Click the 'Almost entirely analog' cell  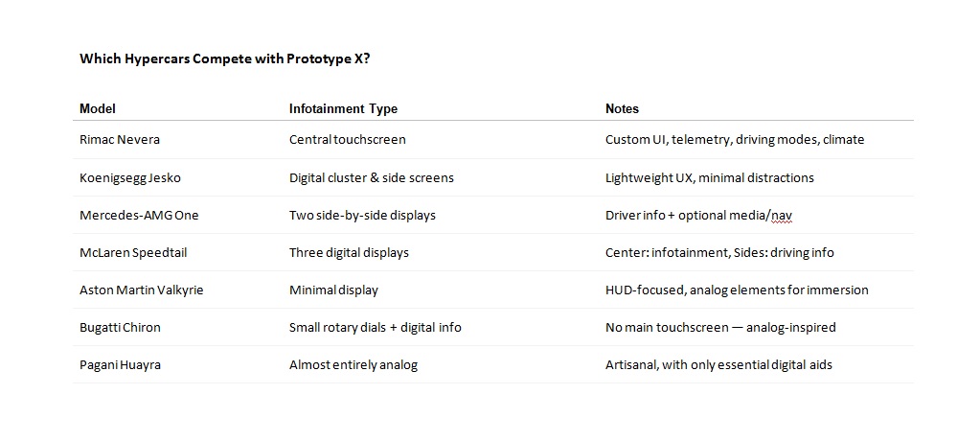click(353, 364)
